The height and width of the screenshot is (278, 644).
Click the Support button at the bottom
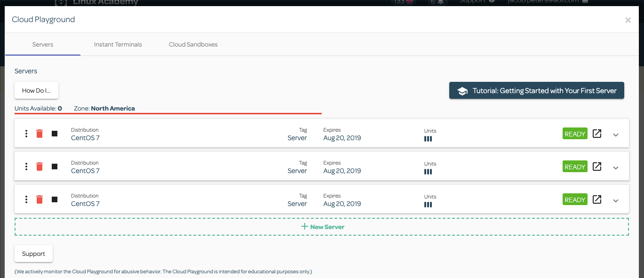[x=33, y=254]
